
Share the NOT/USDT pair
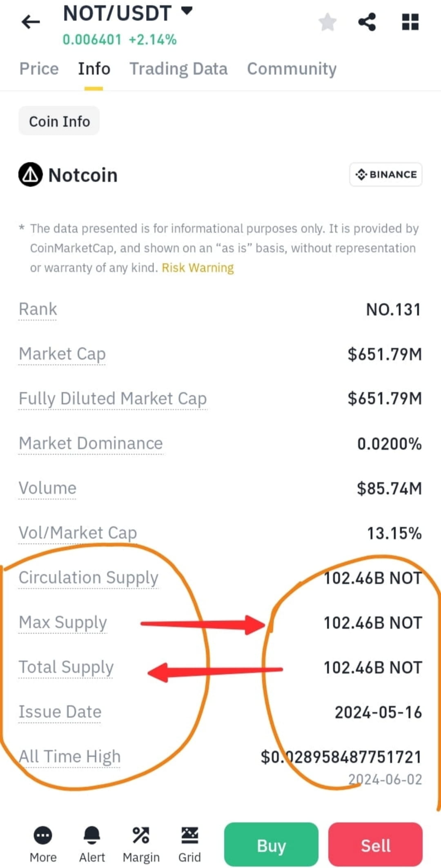(x=367, y=22)
